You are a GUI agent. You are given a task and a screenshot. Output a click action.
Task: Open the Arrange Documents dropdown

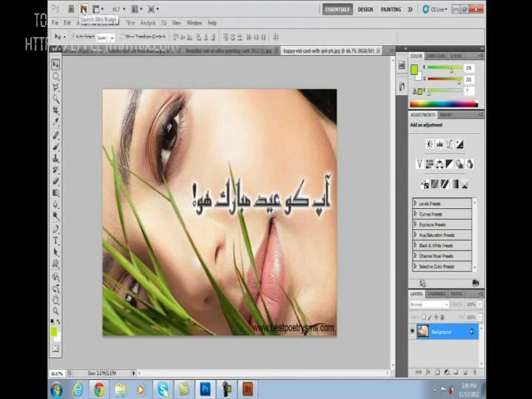[x=136, y=9]
